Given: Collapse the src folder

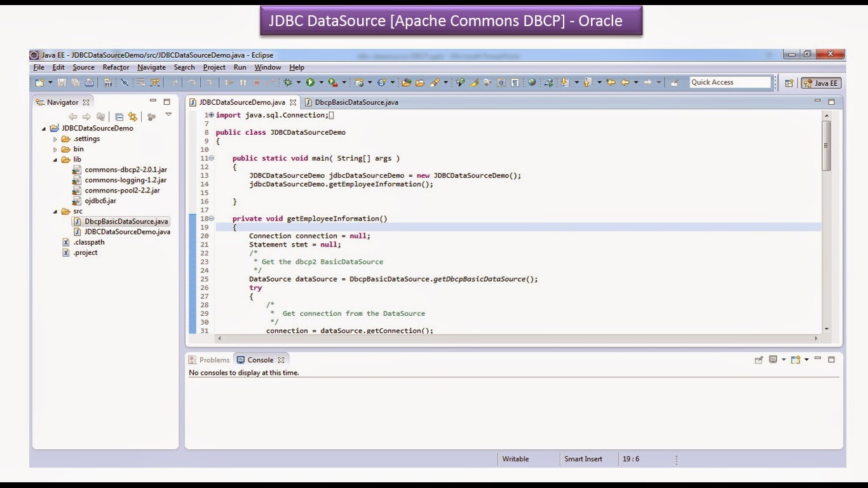Looking at the screenshot, I should tap(55, 211).
